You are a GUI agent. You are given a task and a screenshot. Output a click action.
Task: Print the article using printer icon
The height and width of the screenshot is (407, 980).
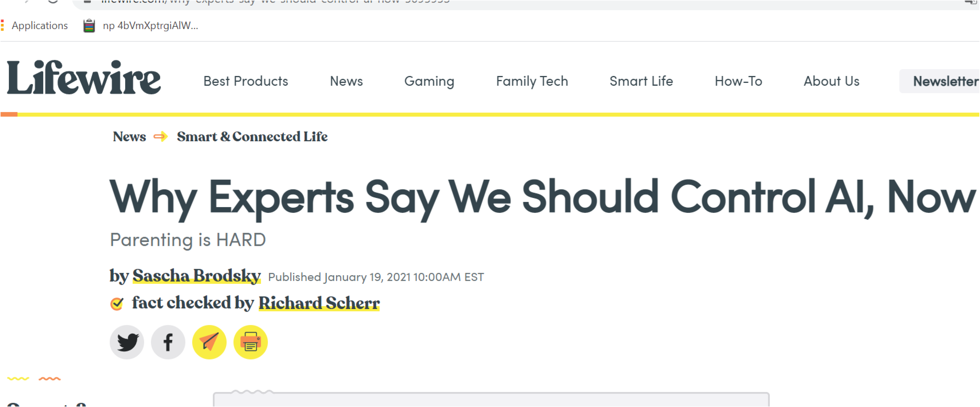pos(250,342)
